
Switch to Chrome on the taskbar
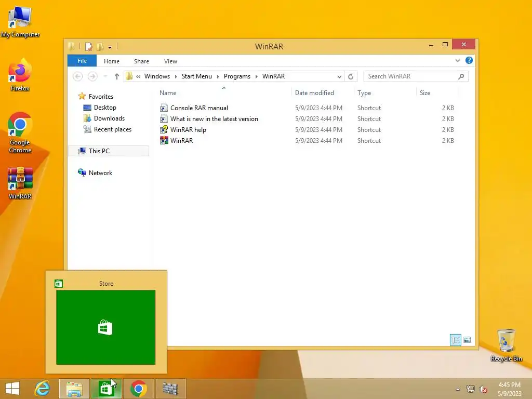point(138,389)
